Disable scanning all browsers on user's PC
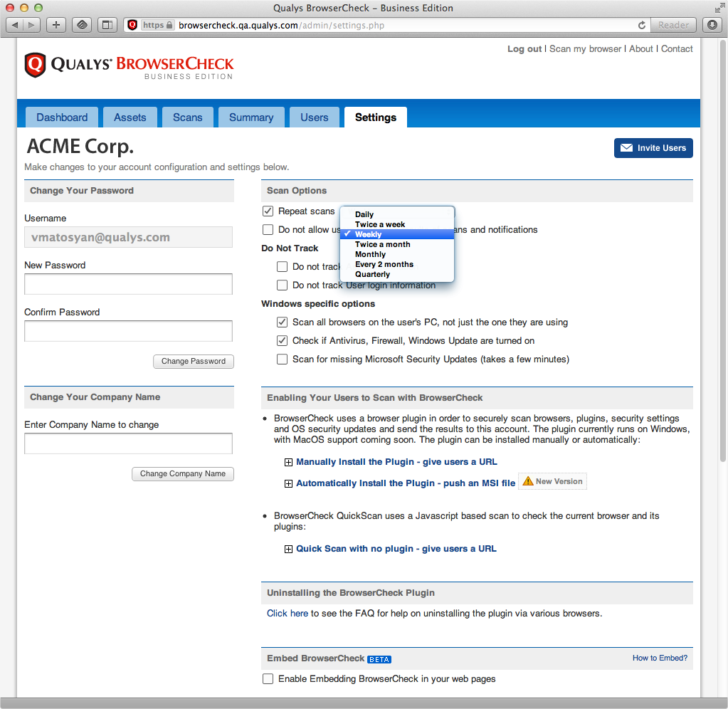728x709 pixels. [282, 322]
